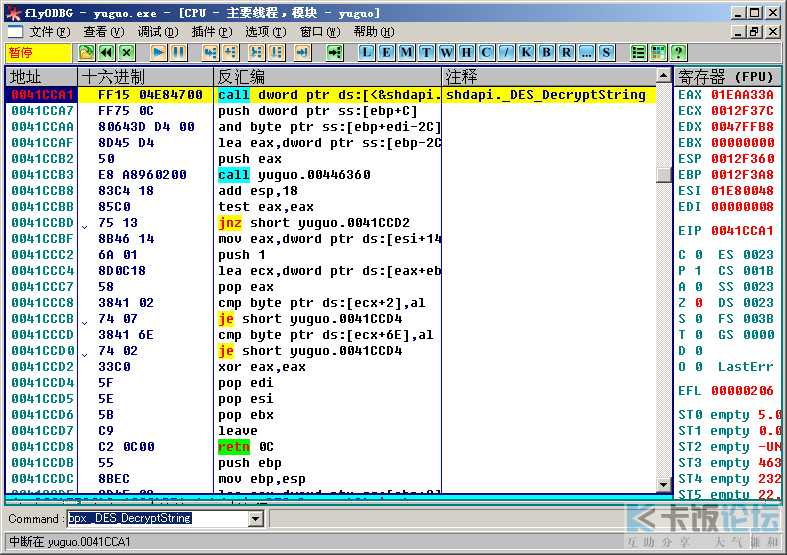The width and height of the screenshot is (787, 555).
Task: Click the Execute till return icon
Action: 302,52
